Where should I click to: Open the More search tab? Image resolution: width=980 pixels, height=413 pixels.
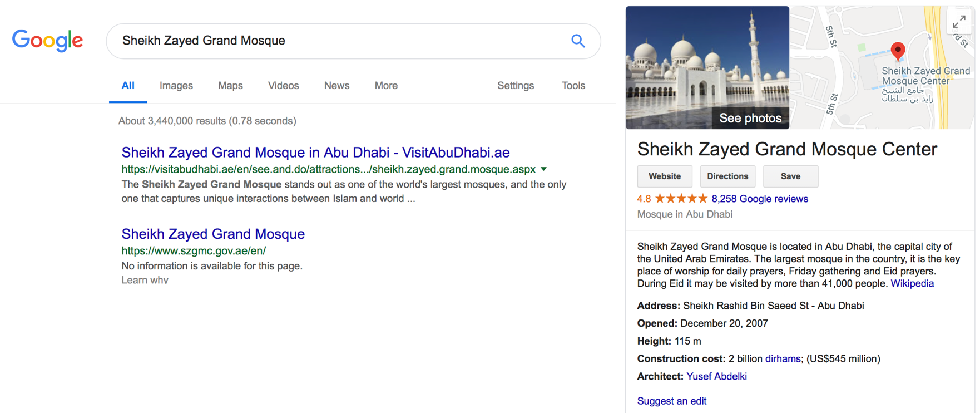pos(386,86)
